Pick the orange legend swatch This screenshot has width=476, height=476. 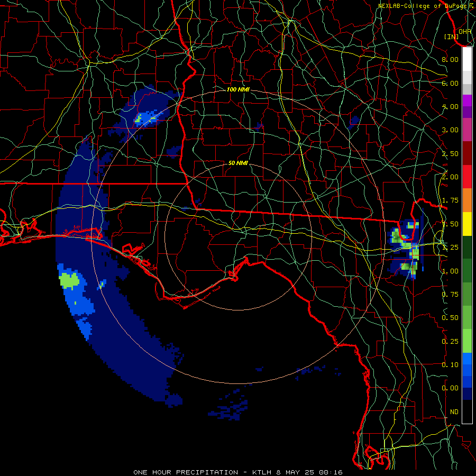(467, 200)
